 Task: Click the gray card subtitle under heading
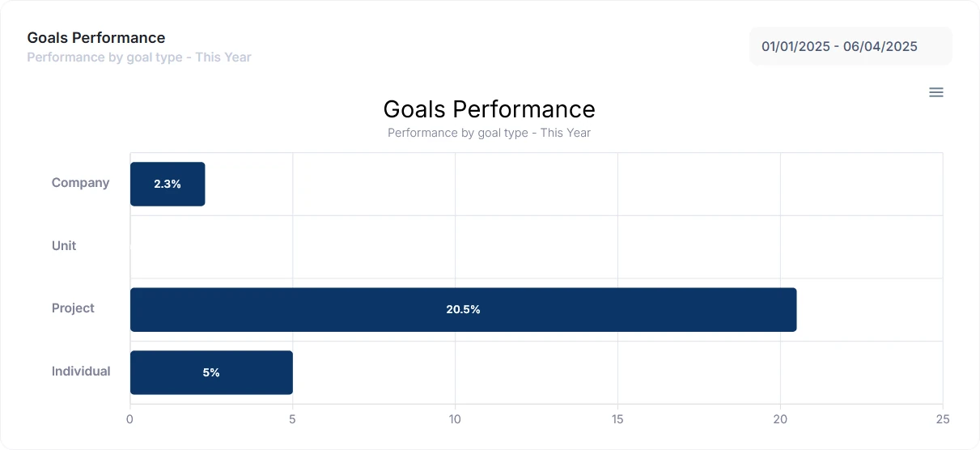(139, 57)
